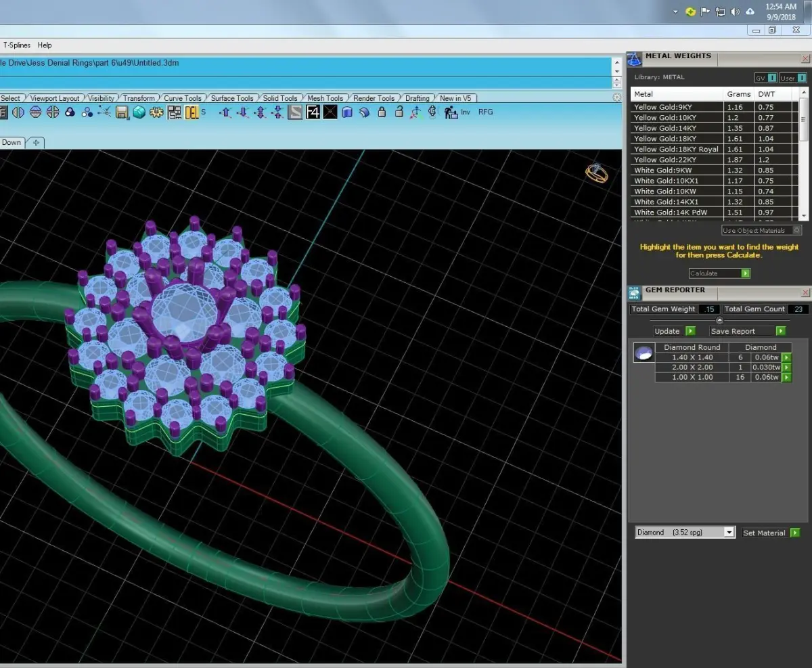The height and width of the screenshot is (668, 812).
Task: Click the Down viewport tab
Action: (12, 142)
